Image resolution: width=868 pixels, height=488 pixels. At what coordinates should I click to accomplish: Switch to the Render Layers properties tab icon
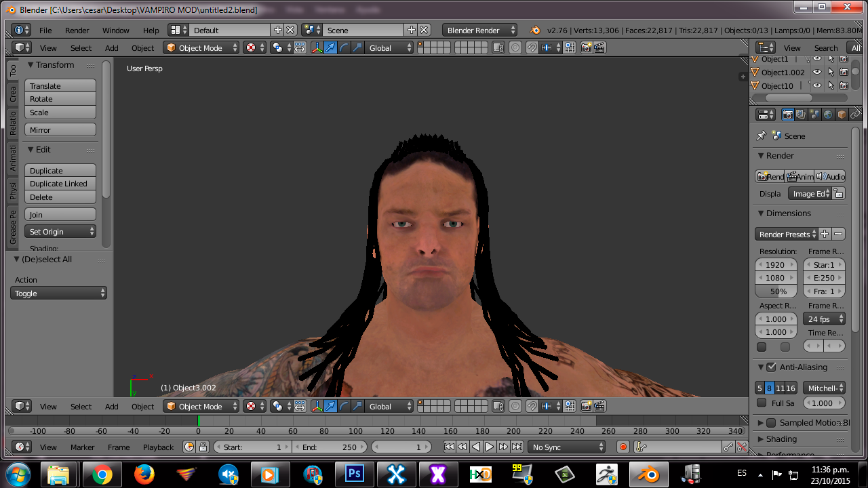coord(801,115)
